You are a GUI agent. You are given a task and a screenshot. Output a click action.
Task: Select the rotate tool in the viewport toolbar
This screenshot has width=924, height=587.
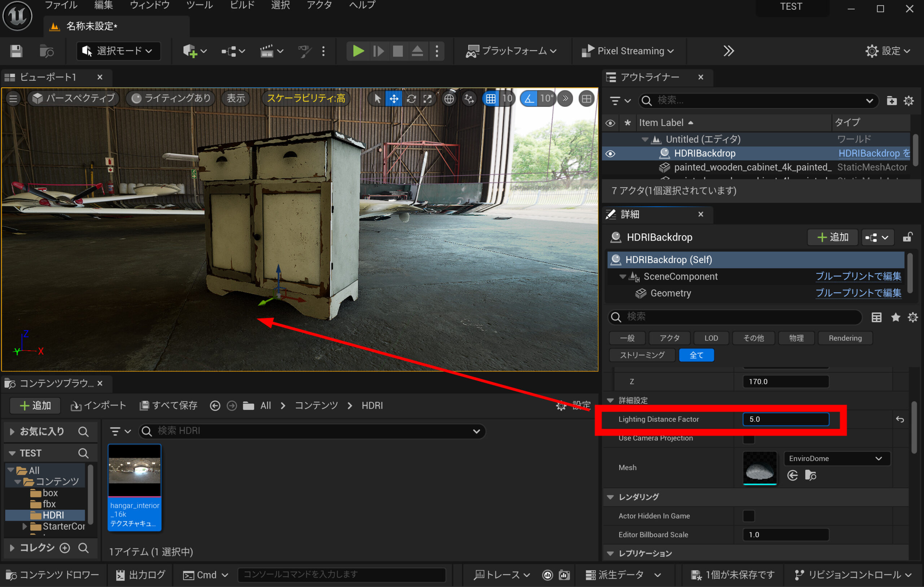coord(411,99)
